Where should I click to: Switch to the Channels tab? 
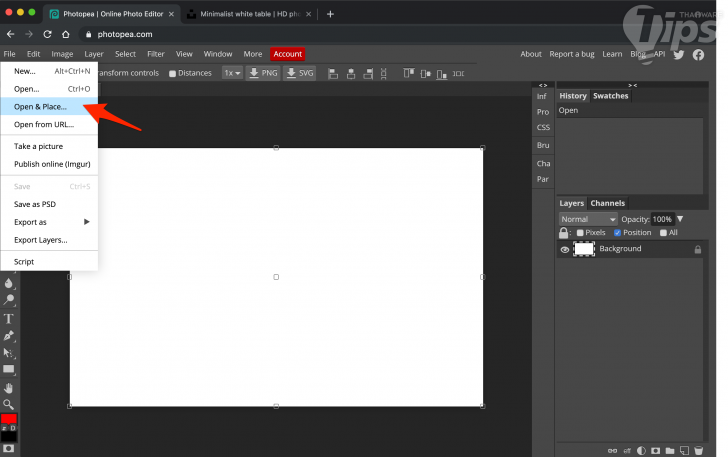tap(606, 203)
